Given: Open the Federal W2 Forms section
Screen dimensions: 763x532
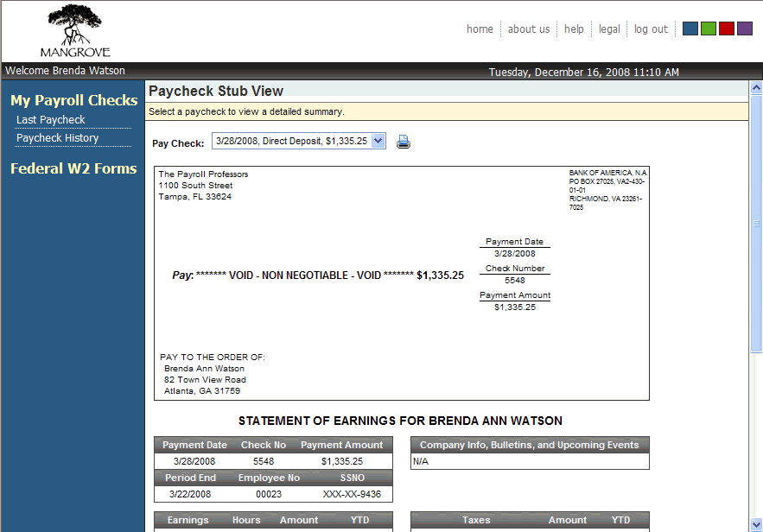Looking at the screenshot, I should coord(73,168).
